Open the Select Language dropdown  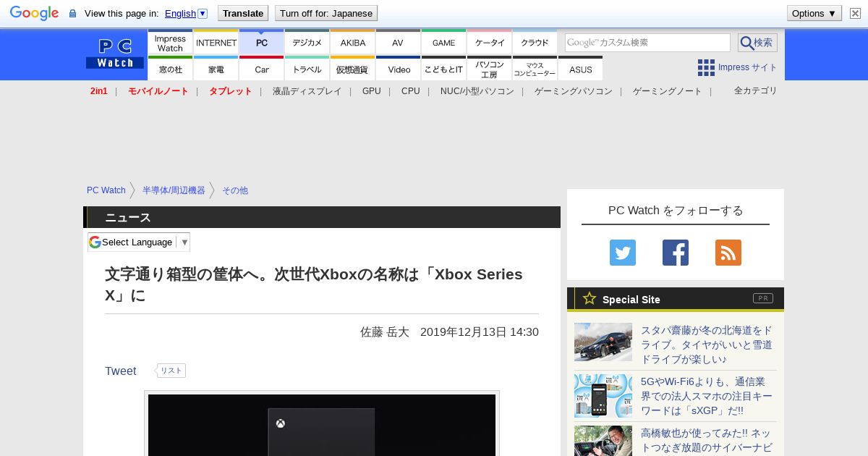[x=139, y=242]
